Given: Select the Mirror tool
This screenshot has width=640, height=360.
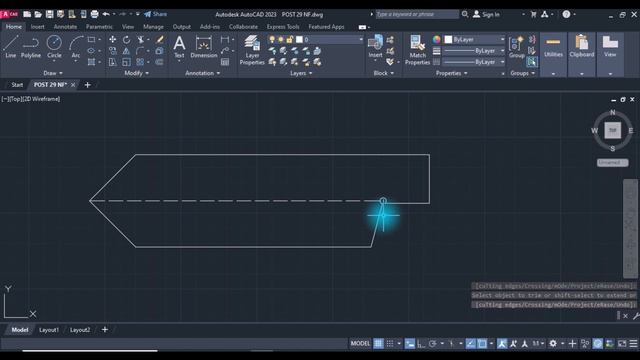Looking at the screenshot, I should pos(127,51).
